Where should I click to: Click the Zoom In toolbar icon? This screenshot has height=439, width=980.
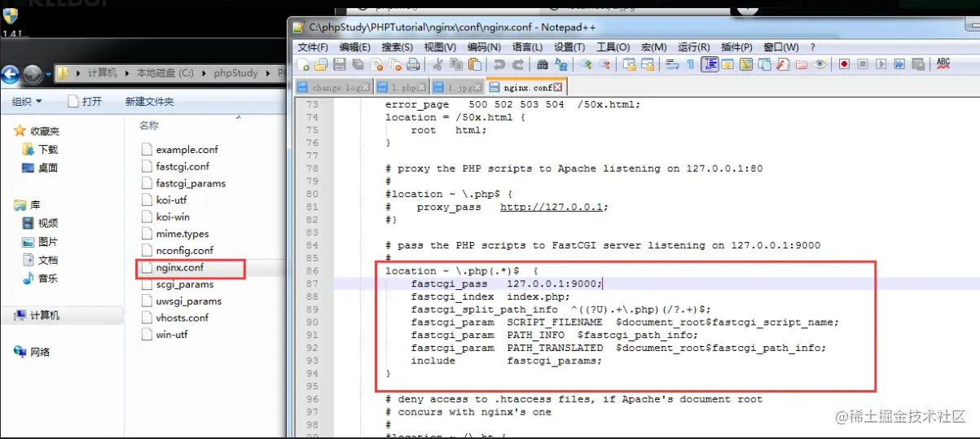[586, 64]
